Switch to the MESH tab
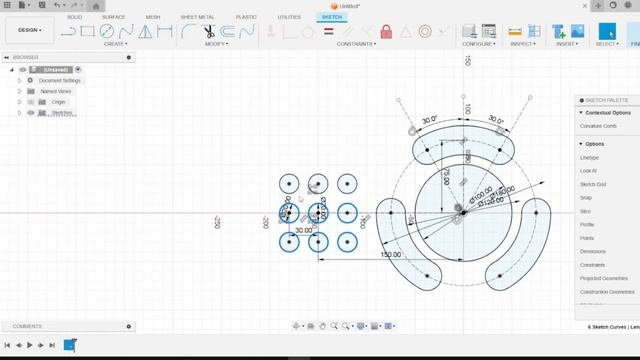This screenshot has height=360, width=640. (x=153, y=17)
